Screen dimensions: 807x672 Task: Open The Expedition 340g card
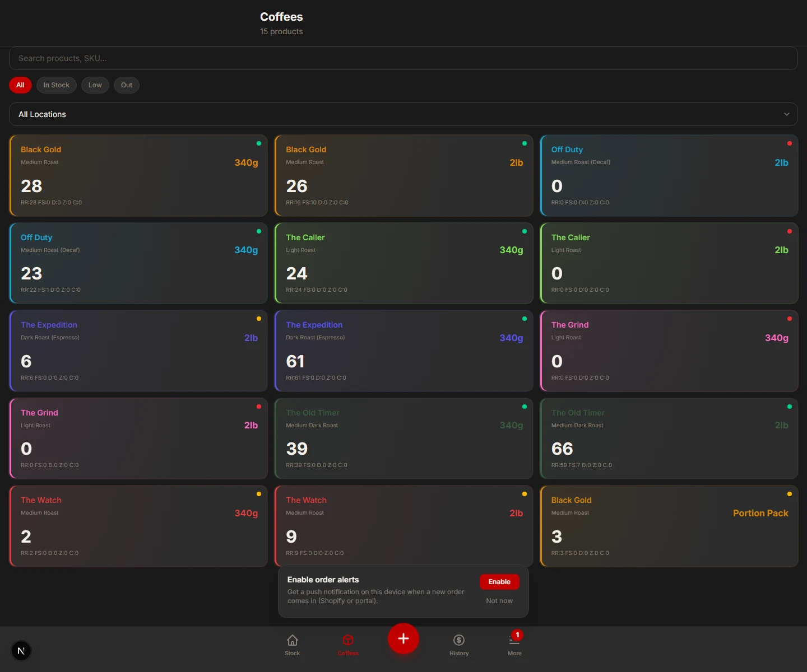403,351
